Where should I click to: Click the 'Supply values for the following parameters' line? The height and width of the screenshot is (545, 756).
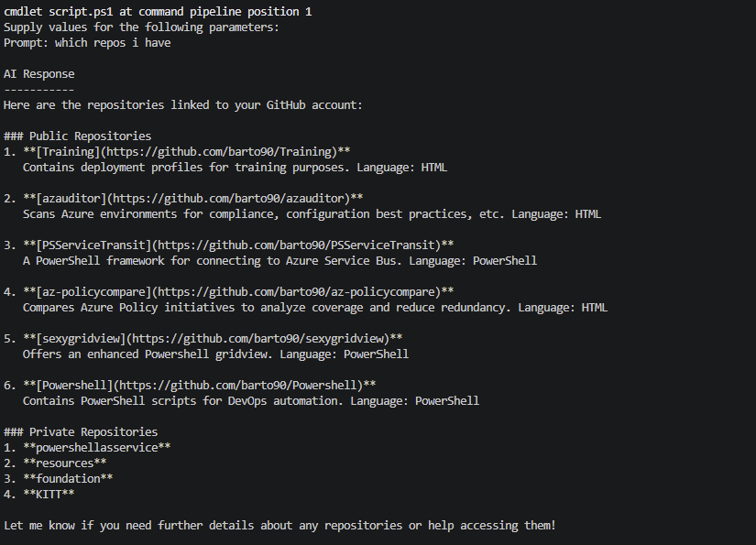pyautogui.click(x=141, y=27)
